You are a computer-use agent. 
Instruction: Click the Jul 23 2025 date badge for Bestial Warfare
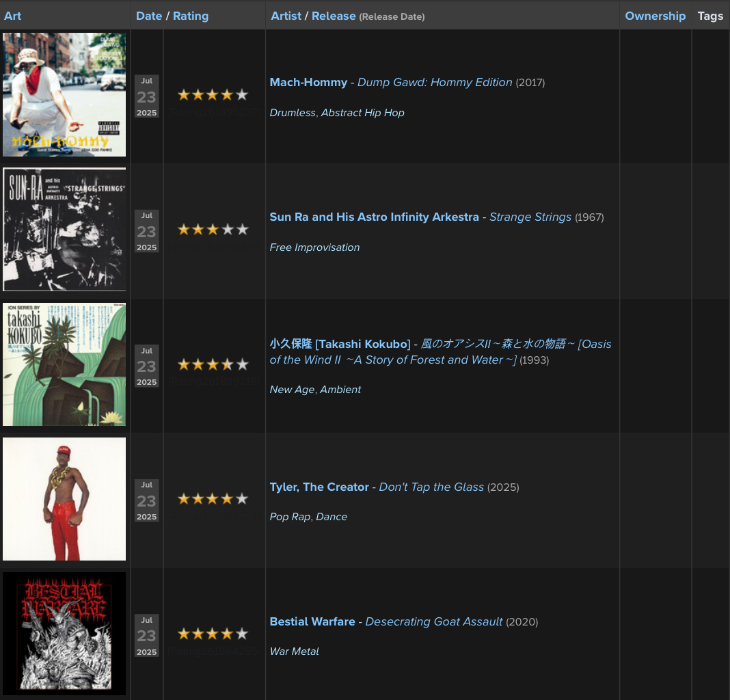[147, 635]
